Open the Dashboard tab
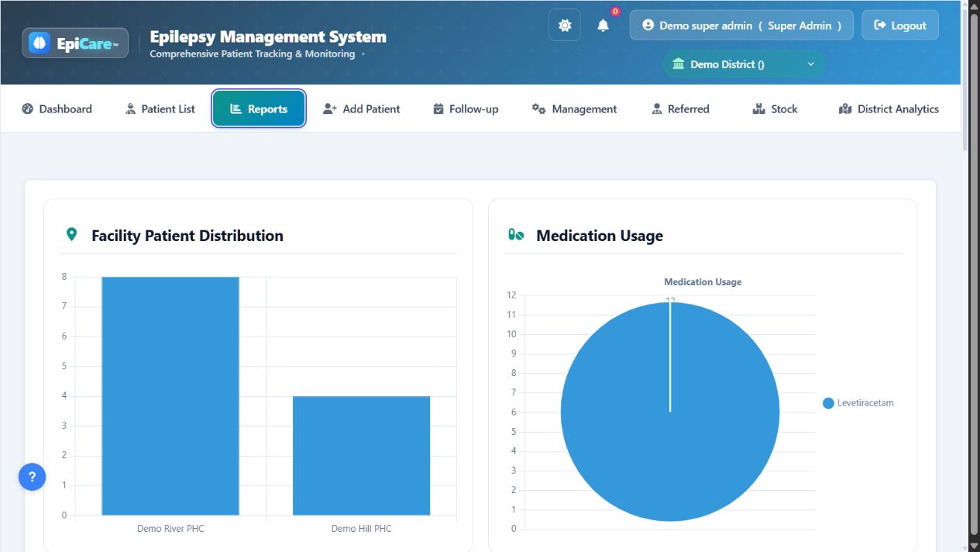980x552 pixels. [57, 109]
